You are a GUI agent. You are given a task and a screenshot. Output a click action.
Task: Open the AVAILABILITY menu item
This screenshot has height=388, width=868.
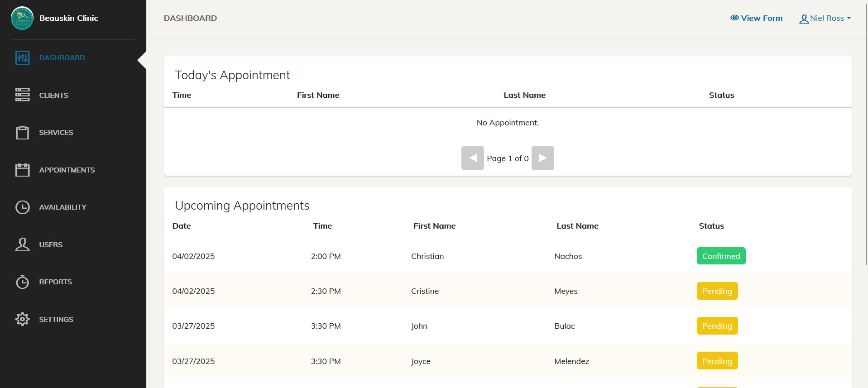[x=62, y=207]
